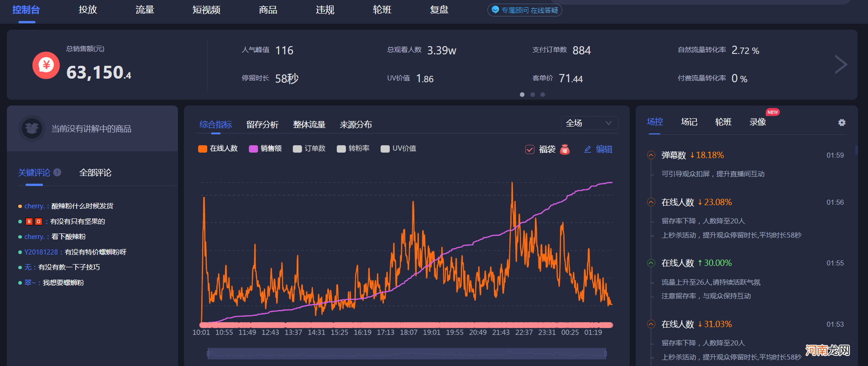This screenshot has height=366, width=868.
Task: Select the 场控 panel tab
Action: pyautogui.click(x=655, y=122)
